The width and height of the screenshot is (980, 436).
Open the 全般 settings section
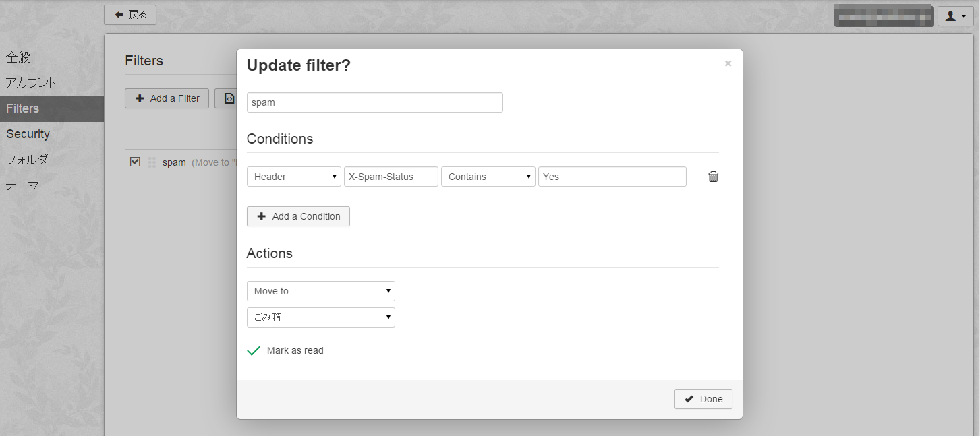18,57
